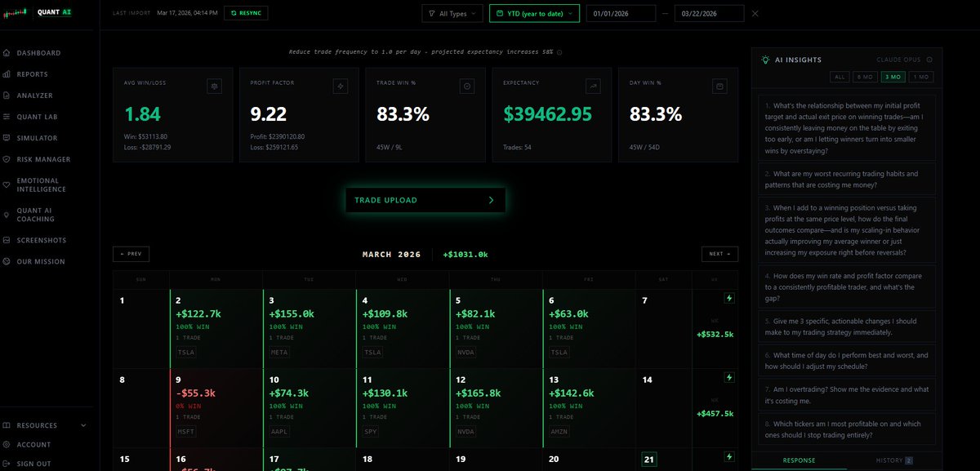
Task: Click the Our Mission globe icon
Action: click(7, 261)
